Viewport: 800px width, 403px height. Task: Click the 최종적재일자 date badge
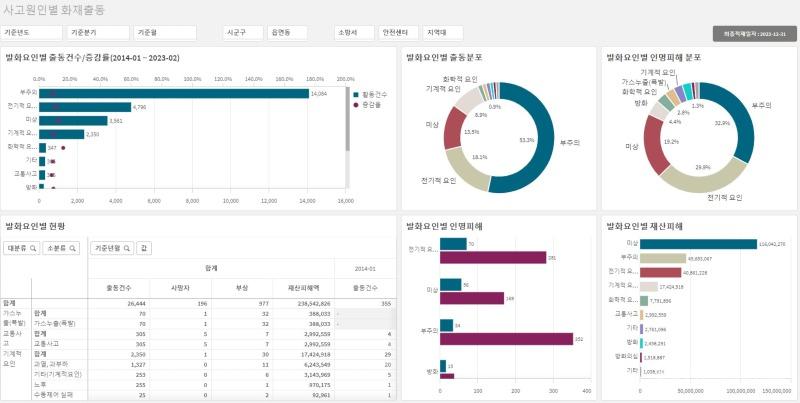(x=755, y=33)
